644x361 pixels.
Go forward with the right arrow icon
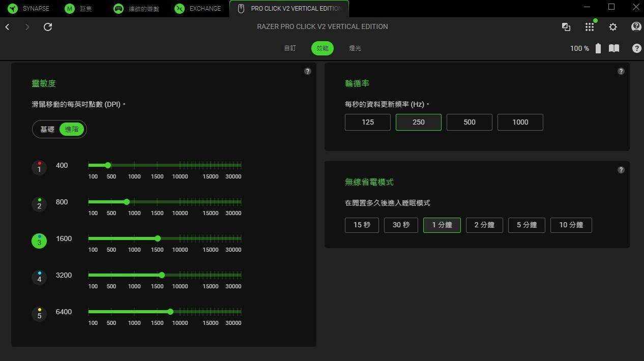pos(27,27)
